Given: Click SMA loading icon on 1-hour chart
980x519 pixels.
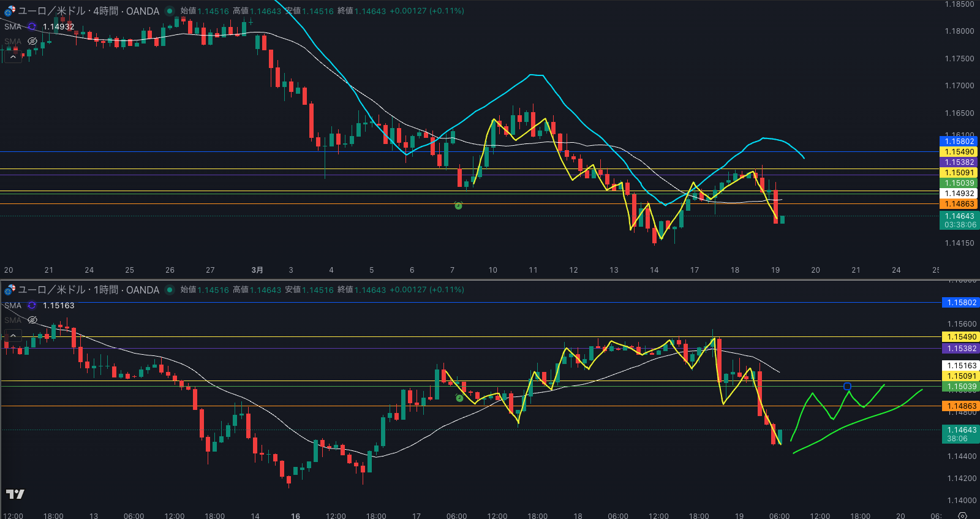Looking at the screenshot, I should (32, 305).
